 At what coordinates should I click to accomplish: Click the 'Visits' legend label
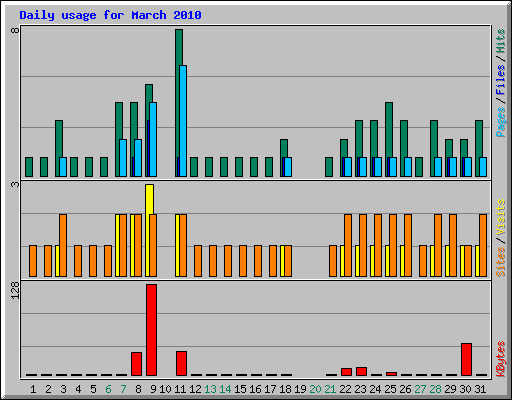500,218
